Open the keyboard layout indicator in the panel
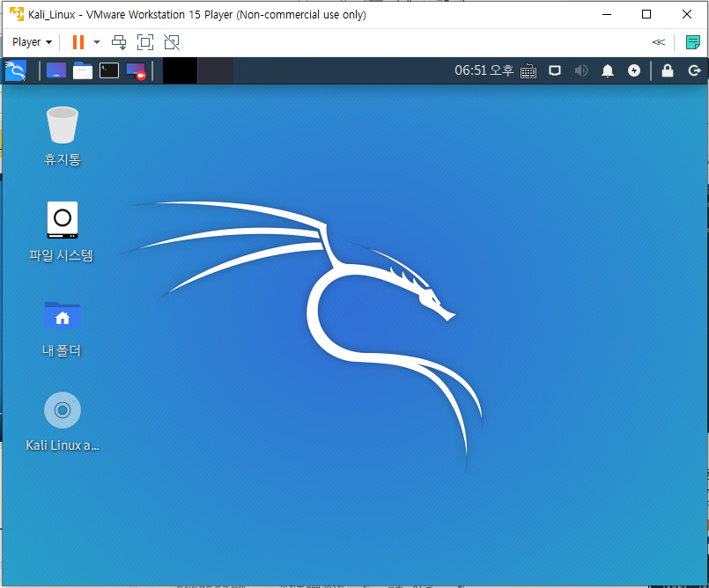The height and width of the screenshot is (588, 709). [528, 71]
